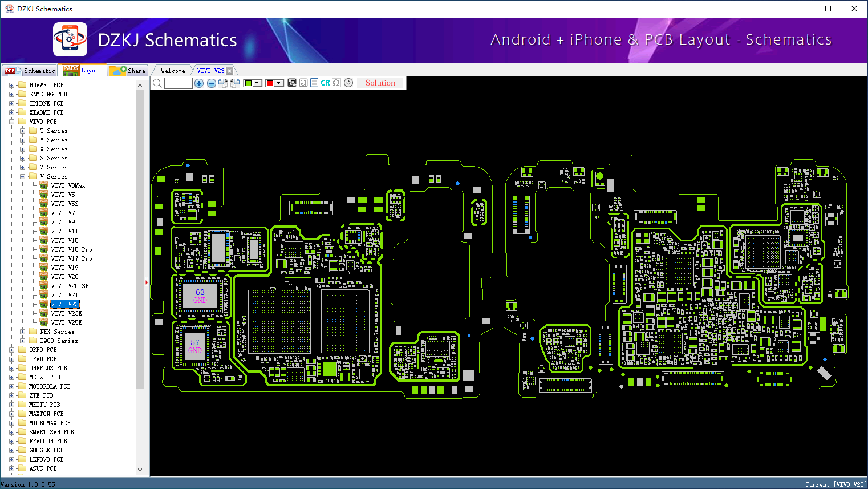The height and width of the screenshot is (489, 868).
Task: Click the folder icon beside NEX Series
Action: point(33,332)
